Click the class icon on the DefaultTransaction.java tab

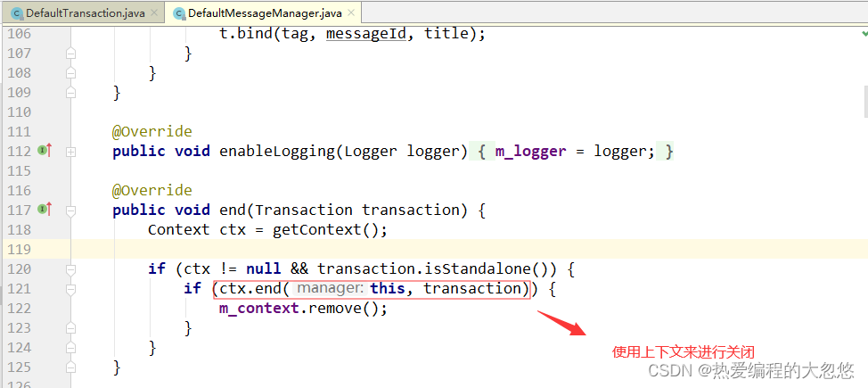tap(17, 13)
